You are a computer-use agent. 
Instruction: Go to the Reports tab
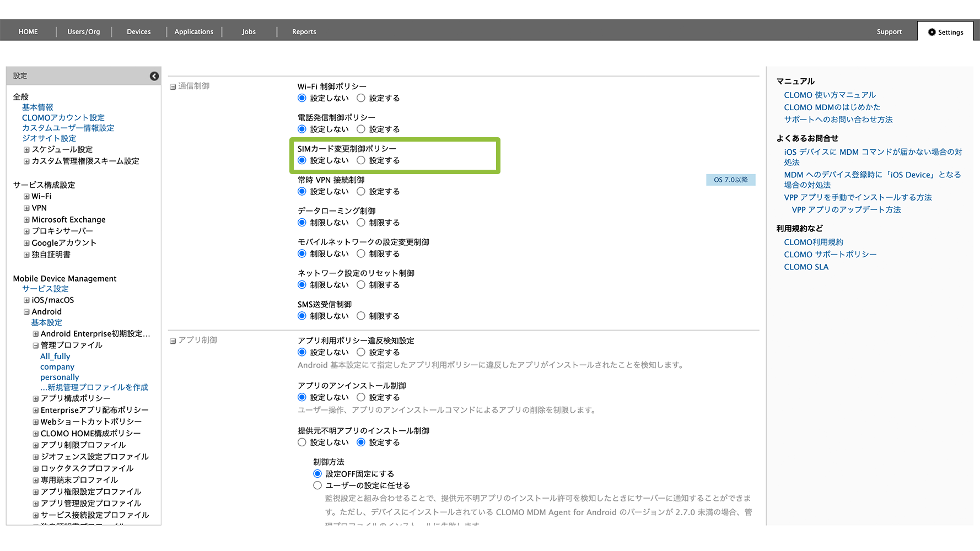304,32
